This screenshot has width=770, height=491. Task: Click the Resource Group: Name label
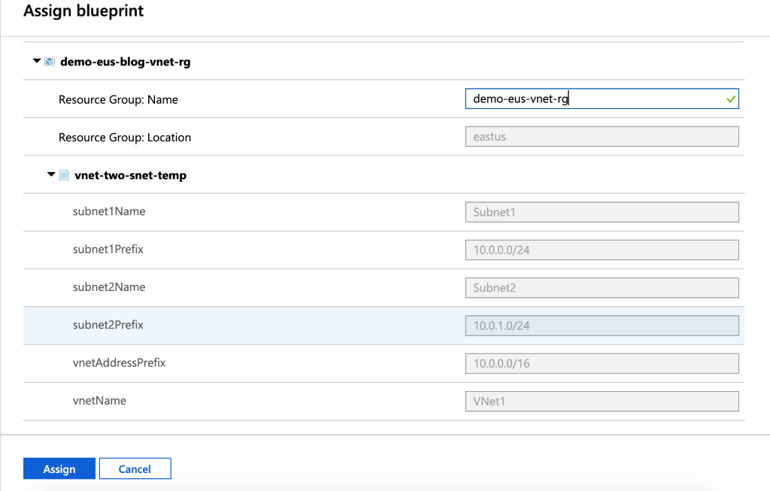[118, 100]
